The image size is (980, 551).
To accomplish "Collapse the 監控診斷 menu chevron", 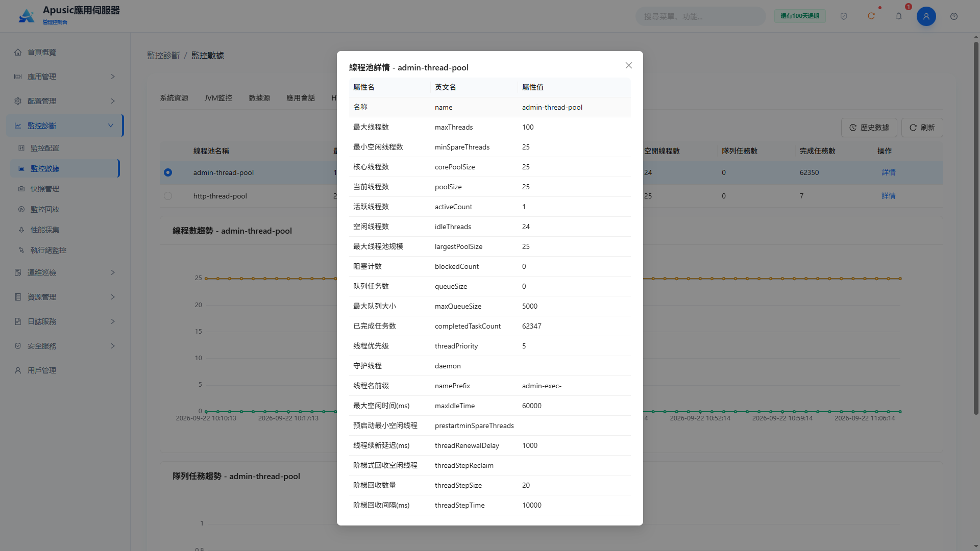I will 111,126.
